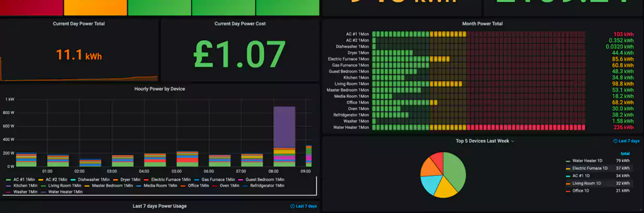The width and height of the screenshot is (644, 213).
Task: Click Last 7 days link in Power Usage panel
Action: tap(306, 206)
